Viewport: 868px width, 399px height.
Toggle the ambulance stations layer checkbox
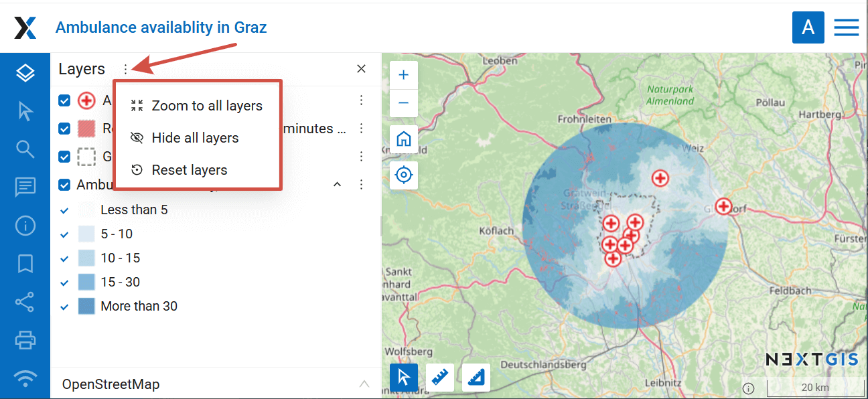click(64, 101)
